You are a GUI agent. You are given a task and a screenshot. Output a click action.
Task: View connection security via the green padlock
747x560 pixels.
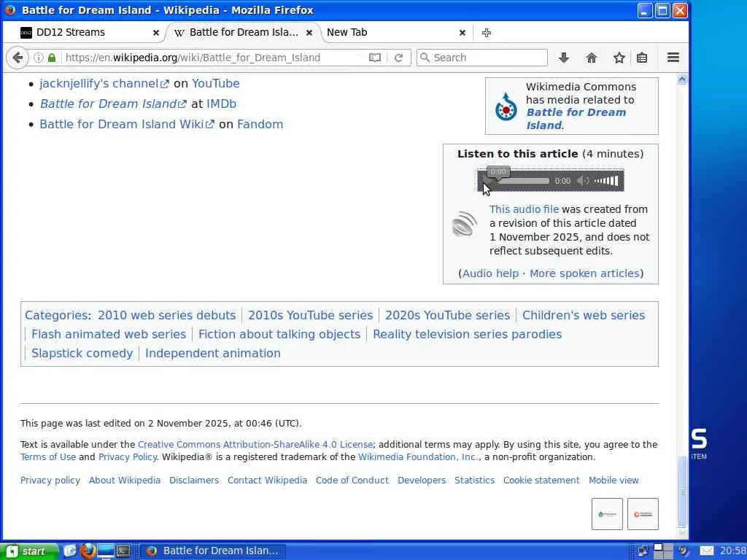pyautogui.click(x=52, y=58)
